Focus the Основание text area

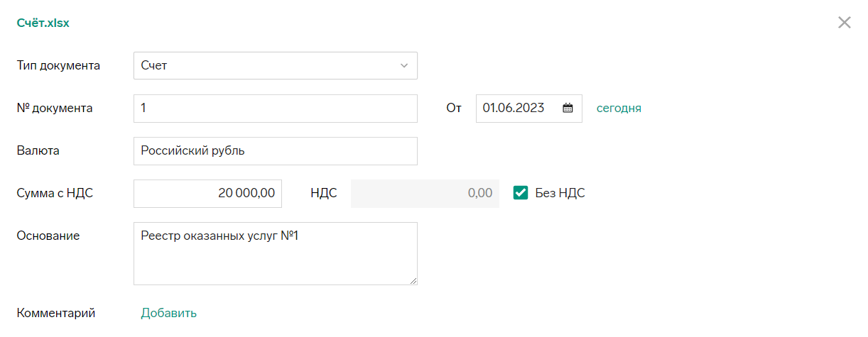point(276,253)
